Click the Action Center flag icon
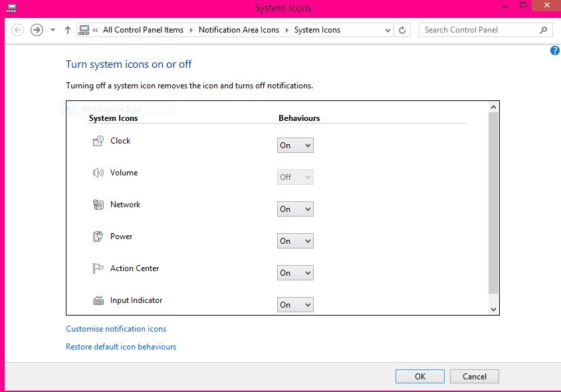Viewport: 561px width, 392px height. [x=97, y=268]
